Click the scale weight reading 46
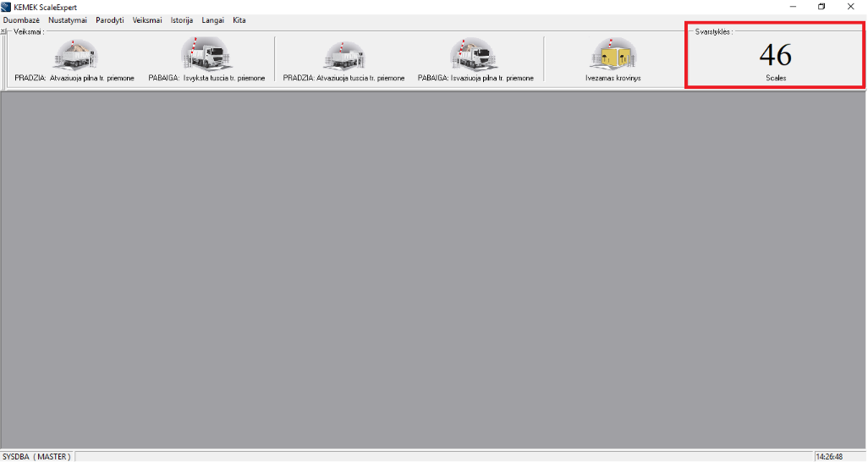The width and height of the screenshot is (868, 462). (775, 55)
